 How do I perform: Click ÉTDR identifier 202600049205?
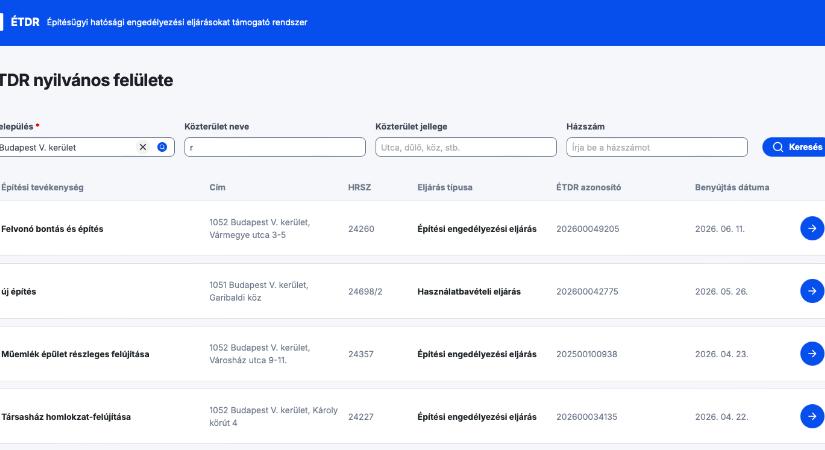[588, 229]
